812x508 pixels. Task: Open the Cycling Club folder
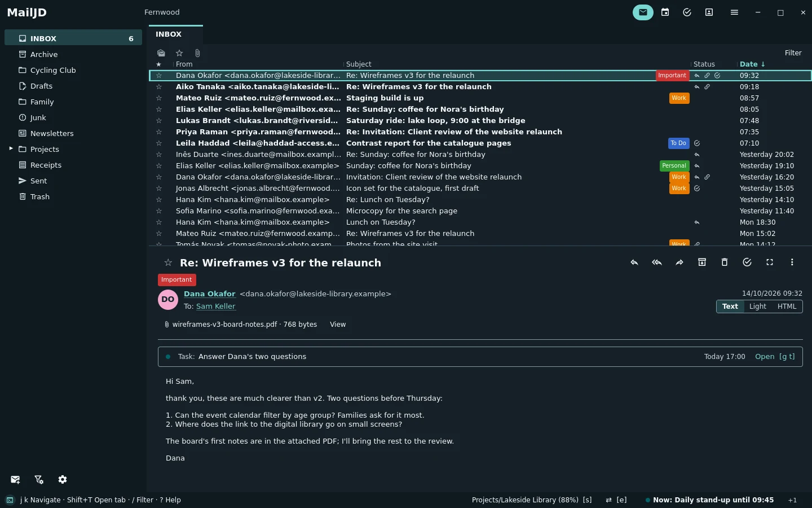click(x=73, y=70)
